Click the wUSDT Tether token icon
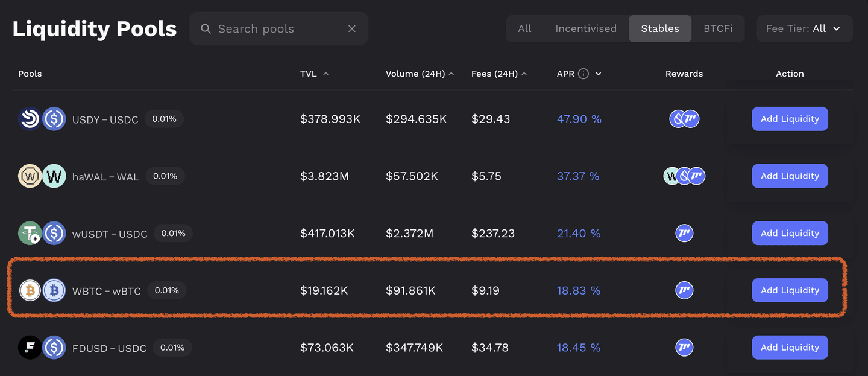 [x=30, y=234]
